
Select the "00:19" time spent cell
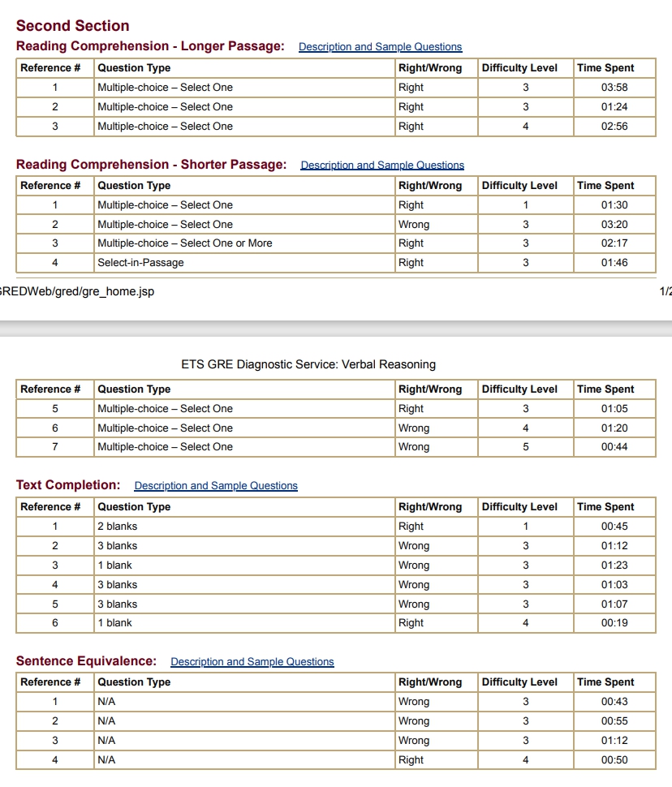pyautogui.click(x=614, y=623)
